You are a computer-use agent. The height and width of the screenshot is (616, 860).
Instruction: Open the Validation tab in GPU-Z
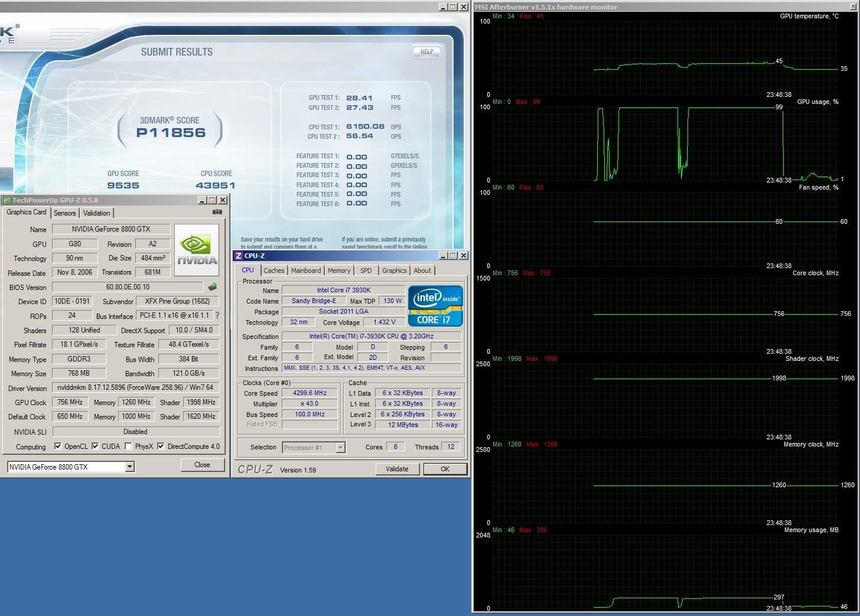tap(96, 213)
